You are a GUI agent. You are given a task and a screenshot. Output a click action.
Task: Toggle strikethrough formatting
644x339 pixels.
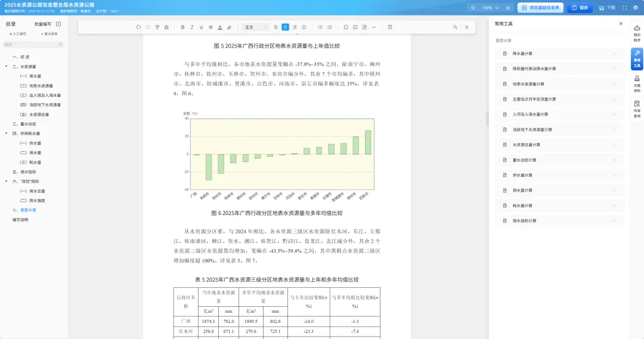pyautogui.click(x=210, y=27)
